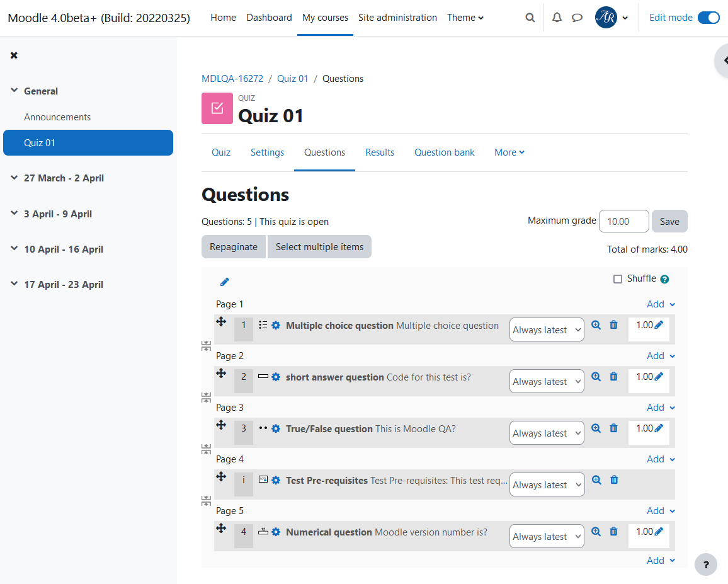This screenshot has width=728, height=584.
Task: Open the Theme dropdown menu
Action: tap(465, 18)
